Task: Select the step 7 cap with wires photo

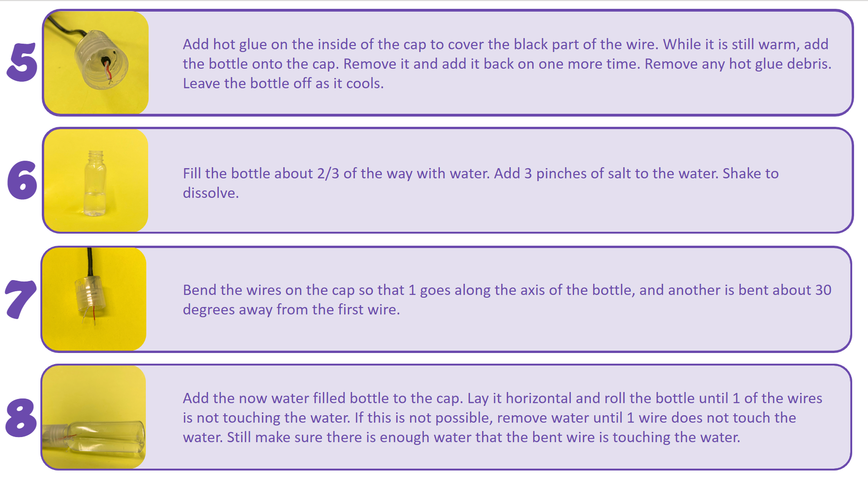Action: (94, 299)
